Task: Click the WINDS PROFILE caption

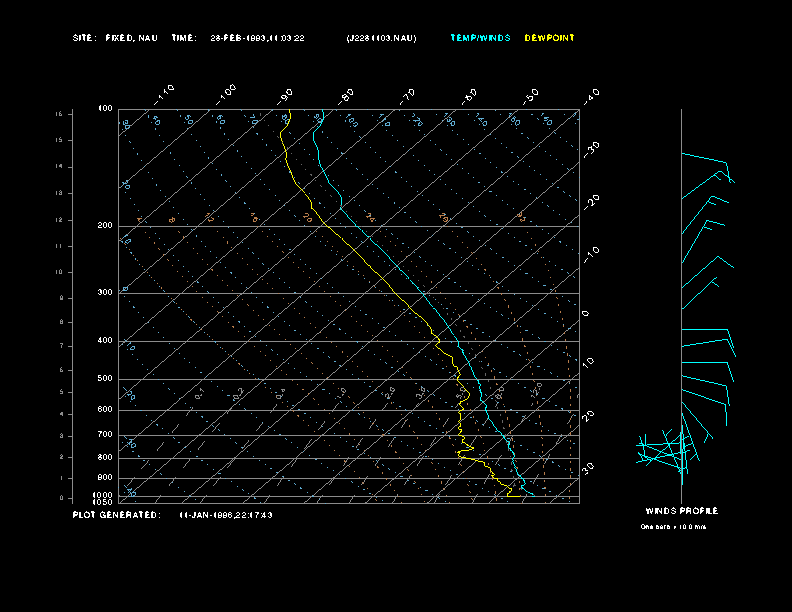Action: click(681, 511)
